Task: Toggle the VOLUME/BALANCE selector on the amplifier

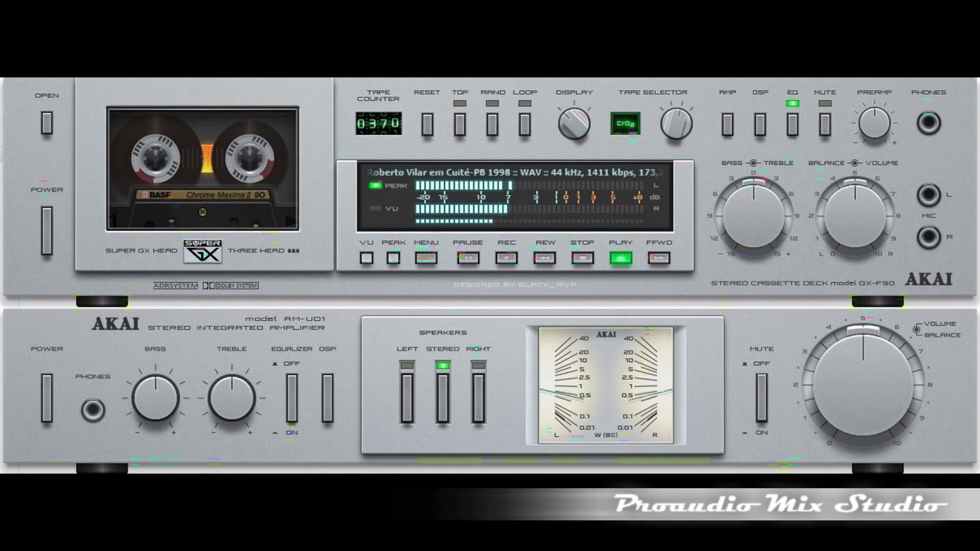Action: (x=916, y=329)
